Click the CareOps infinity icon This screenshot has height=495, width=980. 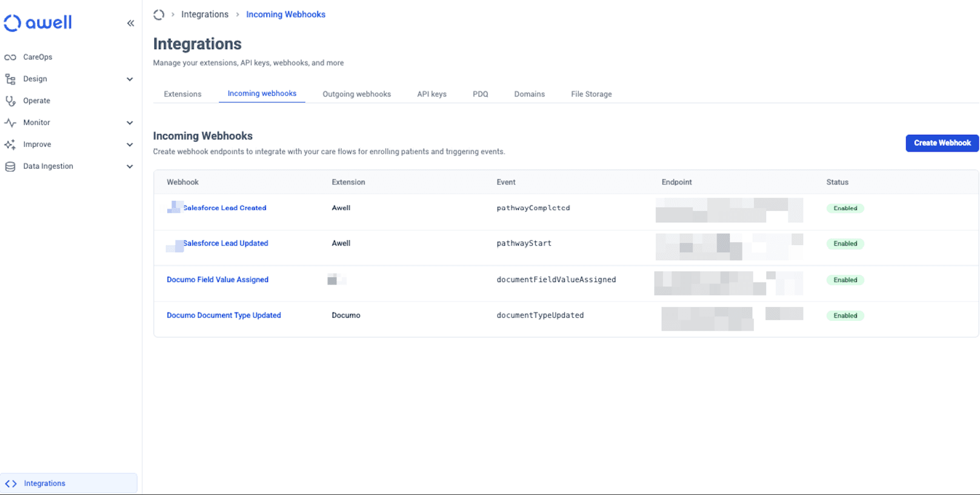[x=10, y=57]
